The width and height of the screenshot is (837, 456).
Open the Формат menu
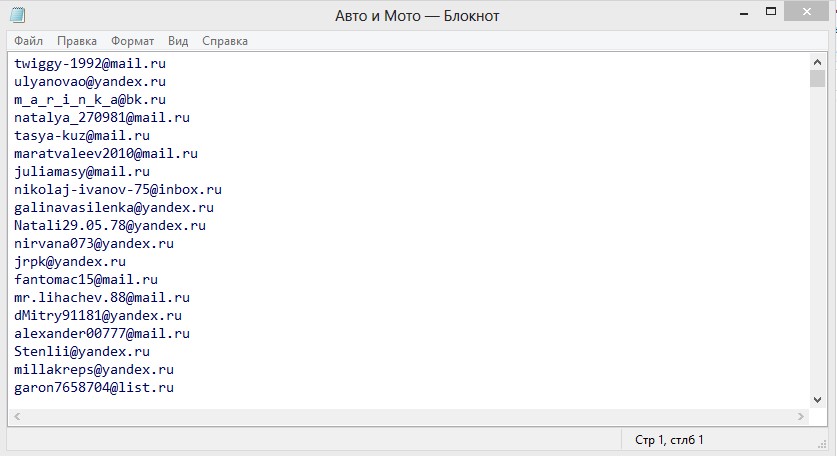pos(132,41)
